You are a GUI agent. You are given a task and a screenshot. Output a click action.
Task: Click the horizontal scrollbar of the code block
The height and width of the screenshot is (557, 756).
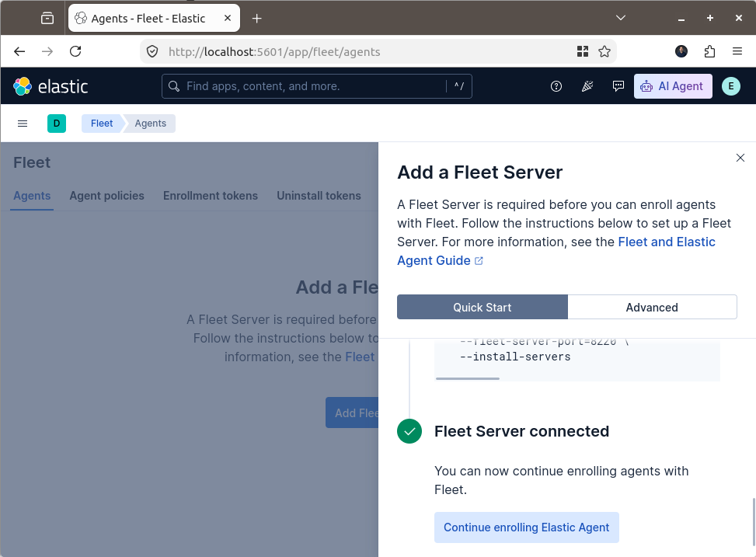(468, 378)
